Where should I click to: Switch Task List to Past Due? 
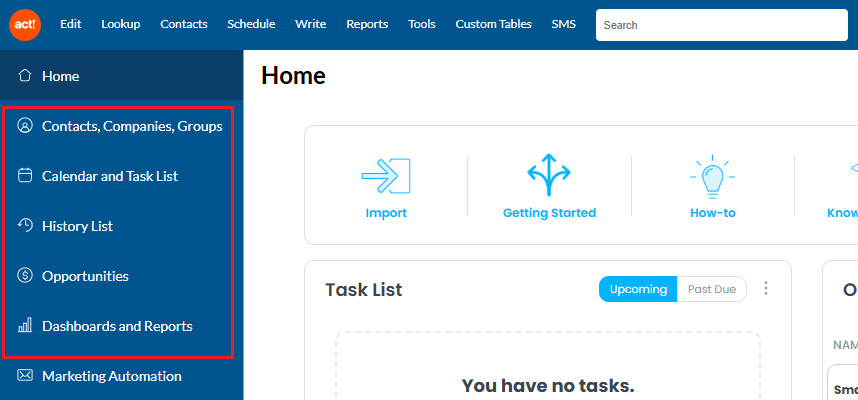tap(712, 289)
